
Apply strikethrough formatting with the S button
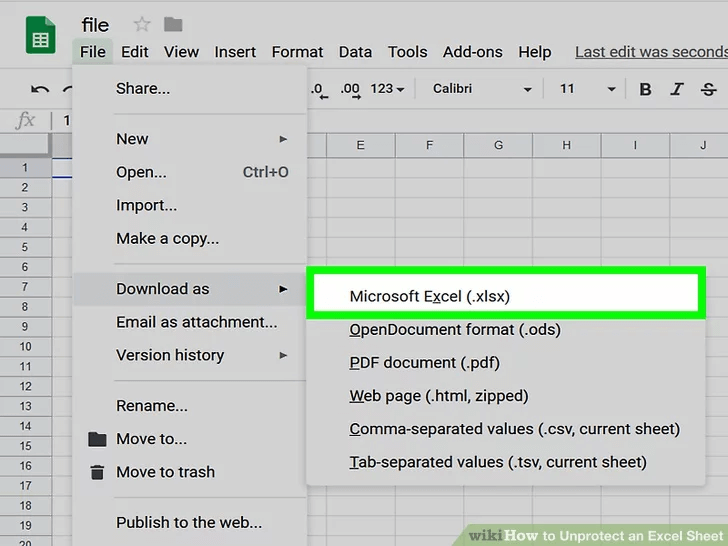pyautogui.click(x=708, y=89)
